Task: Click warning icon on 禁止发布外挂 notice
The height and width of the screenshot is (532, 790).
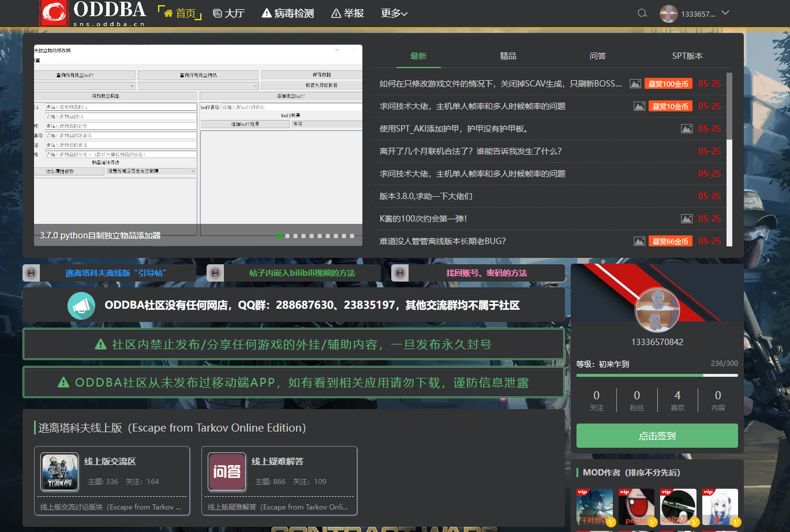Action: pyautogui.click(x=100, y=344)
